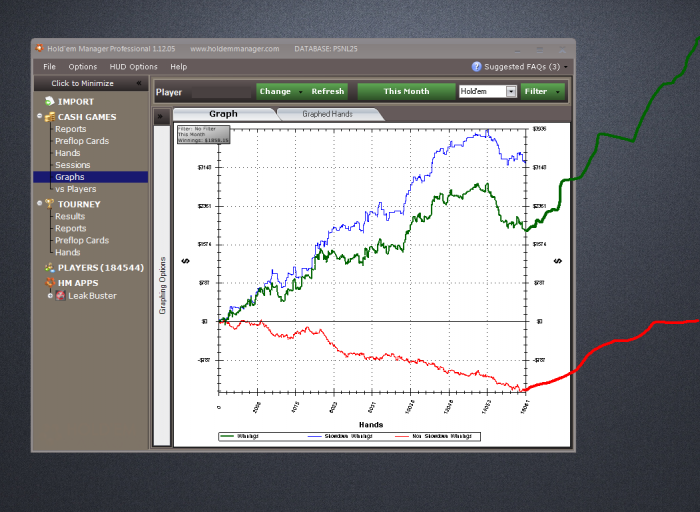700x512 pixels.
Task: Click the IMPORT section icon
Action: point(50,101)
